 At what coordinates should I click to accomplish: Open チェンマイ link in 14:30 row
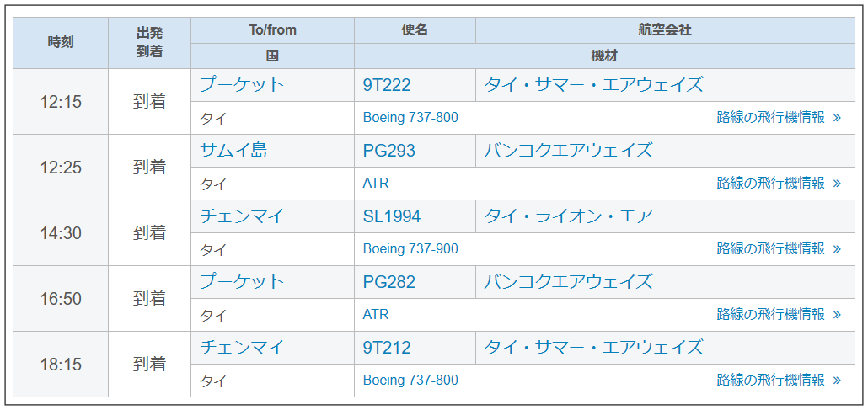[x=242, y=216]
